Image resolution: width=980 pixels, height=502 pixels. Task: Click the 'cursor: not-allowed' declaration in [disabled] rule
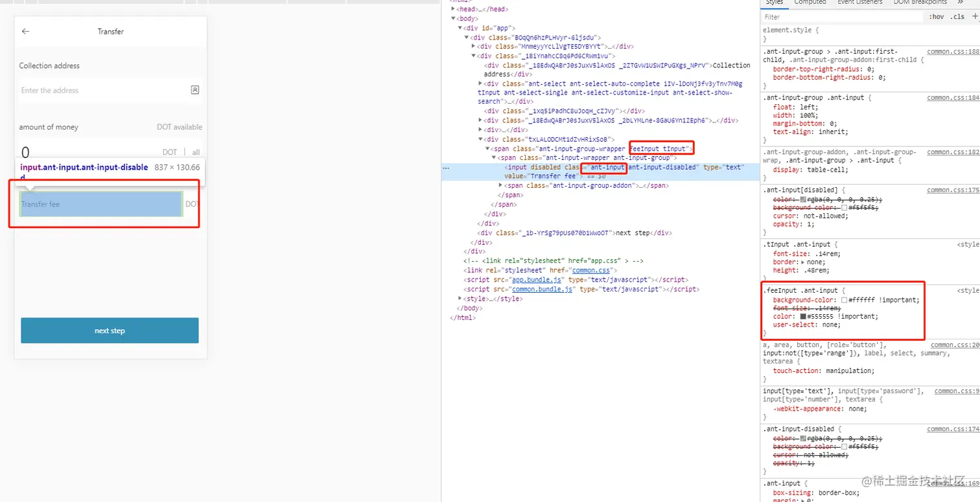click(810, 216)
